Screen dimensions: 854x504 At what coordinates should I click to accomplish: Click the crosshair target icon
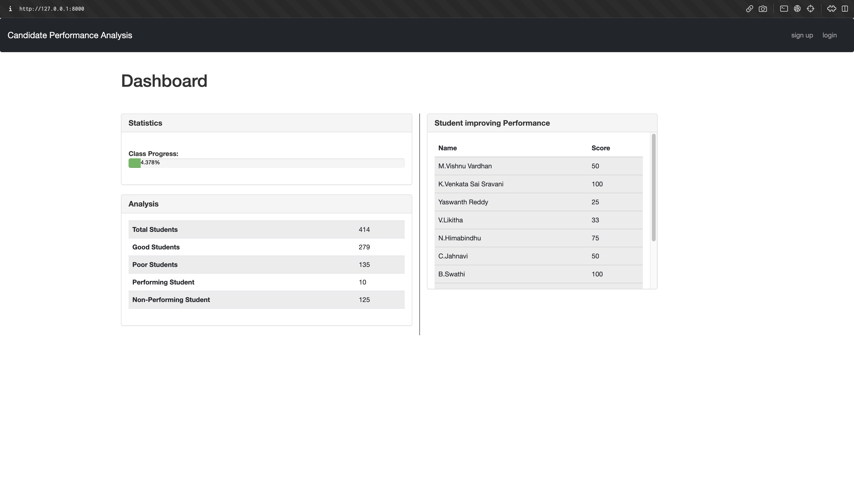[811, 9]
